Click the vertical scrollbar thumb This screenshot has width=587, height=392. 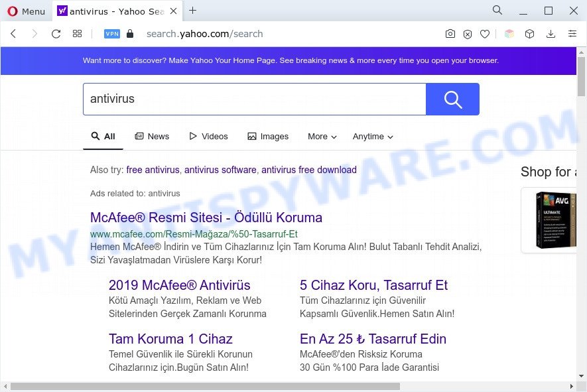[581, 77]
